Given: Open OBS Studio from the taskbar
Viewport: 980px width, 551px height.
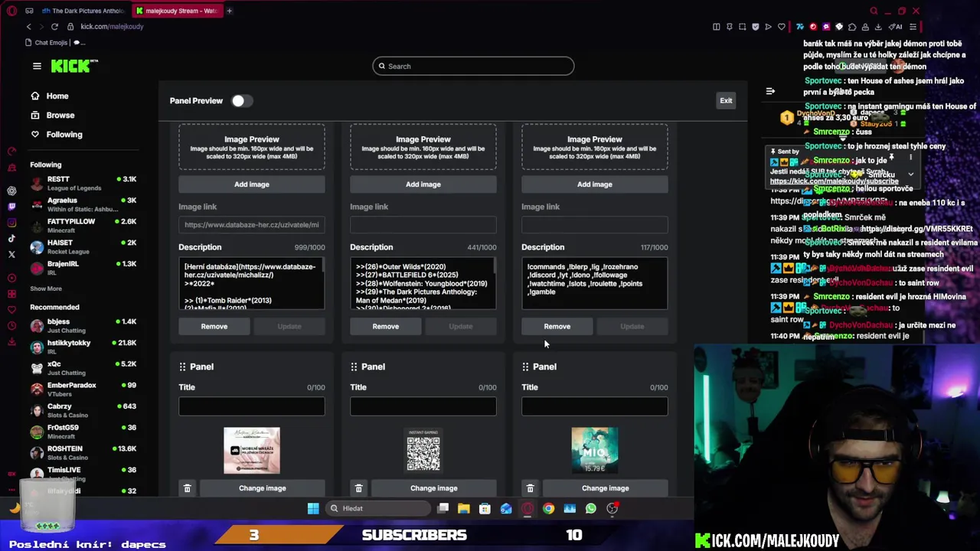Looking at the screenshot, I should (612, 508).
